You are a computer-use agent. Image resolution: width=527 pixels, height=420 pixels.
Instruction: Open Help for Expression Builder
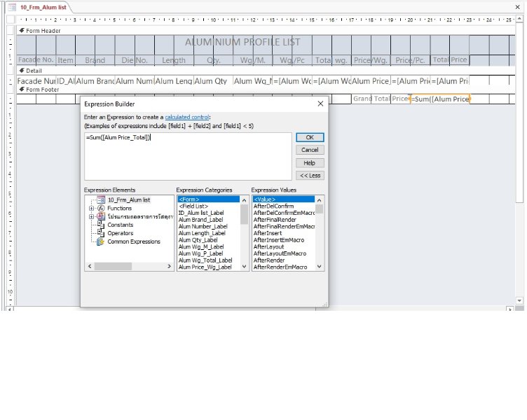pos(309,162)
